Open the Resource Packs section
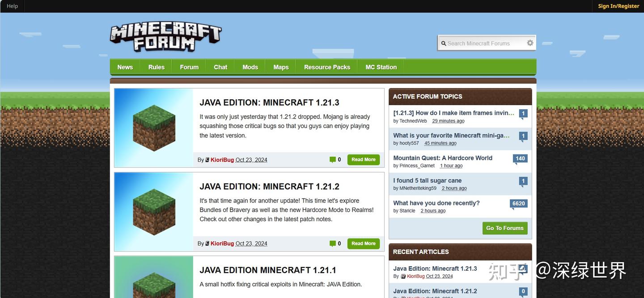644x298 pixels. (x=326, y=67)
